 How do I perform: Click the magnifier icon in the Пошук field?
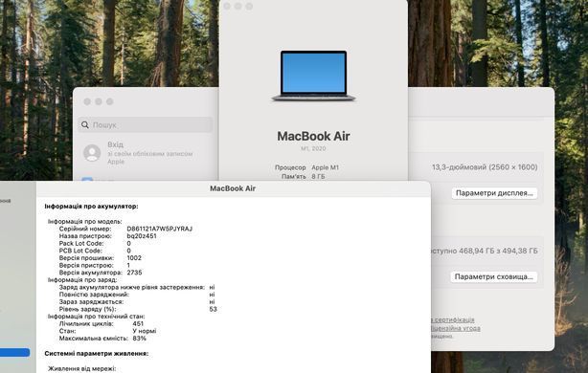click(85, 124)
